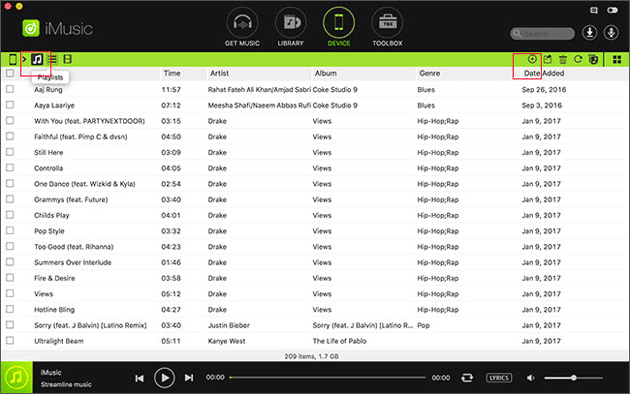
Task: Click the playback progress bar
Action: pos(327,378)
